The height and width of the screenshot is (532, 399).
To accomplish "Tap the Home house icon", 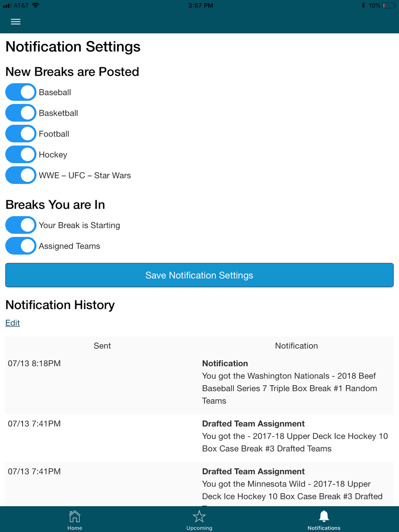I will pos(75,516).
